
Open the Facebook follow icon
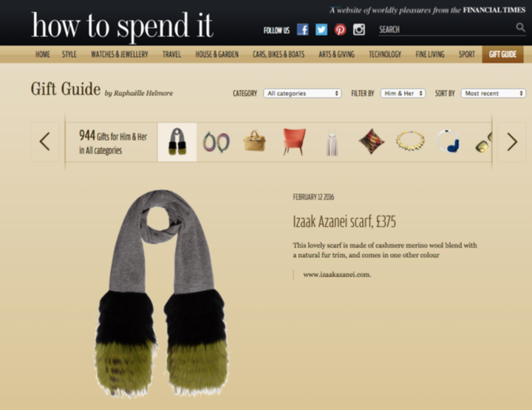[303, 30]
